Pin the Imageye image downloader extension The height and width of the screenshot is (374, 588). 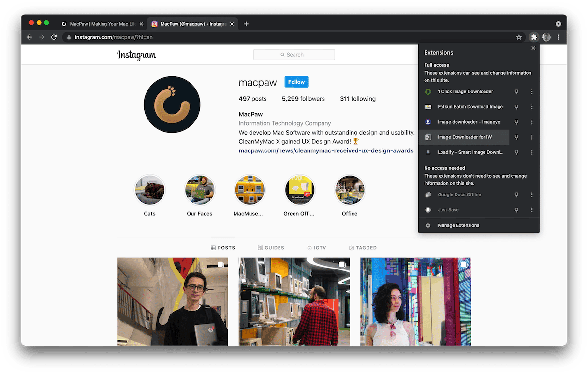click(516, 122)
